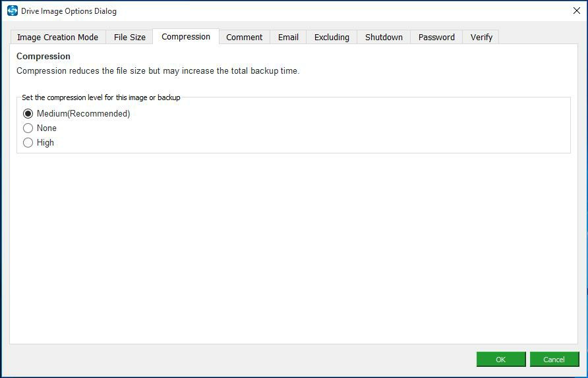Viewport: 588px width, 378px height.
Task: Select the Medium(Recommended) compression option
Action: [76, 113]
